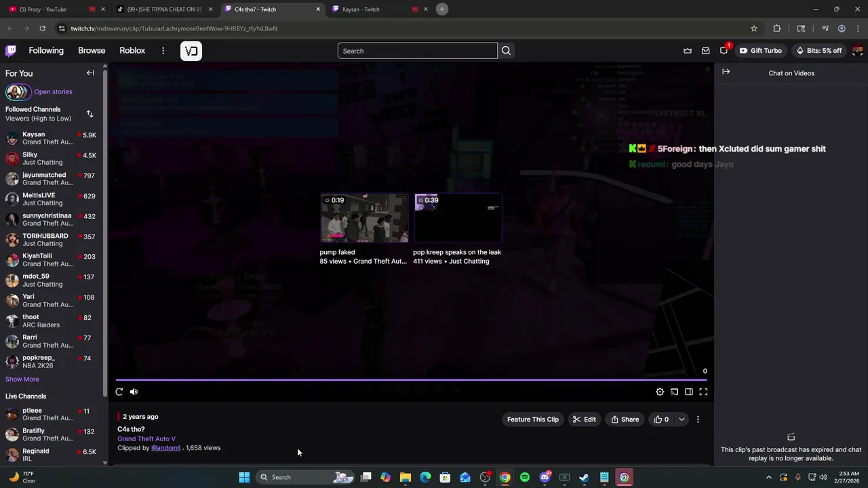Open clip three-dot options menu
The width and height of the screenshot is (868, 488).
(x=698, y=420)
